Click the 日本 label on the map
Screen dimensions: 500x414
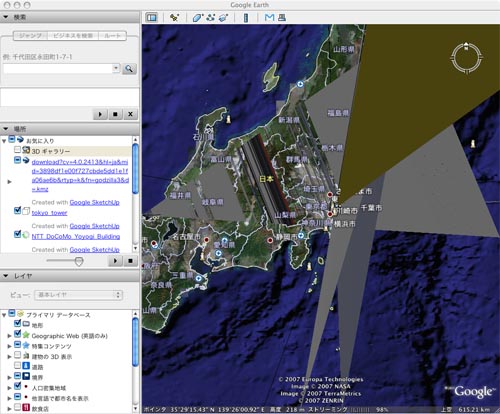click(x=266, y=179)
